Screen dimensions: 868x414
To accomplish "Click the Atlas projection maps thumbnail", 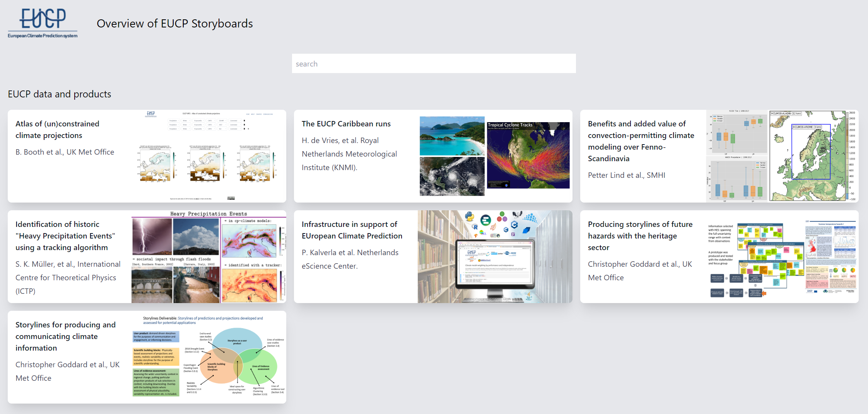I will [x=209, y=156].
